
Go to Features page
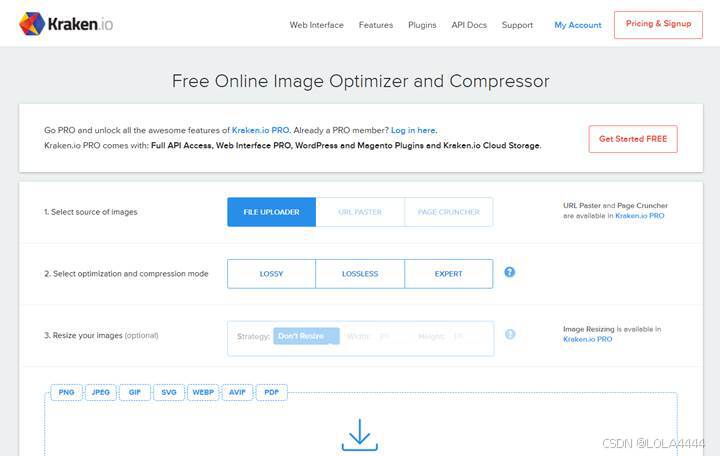pos(376,25)
